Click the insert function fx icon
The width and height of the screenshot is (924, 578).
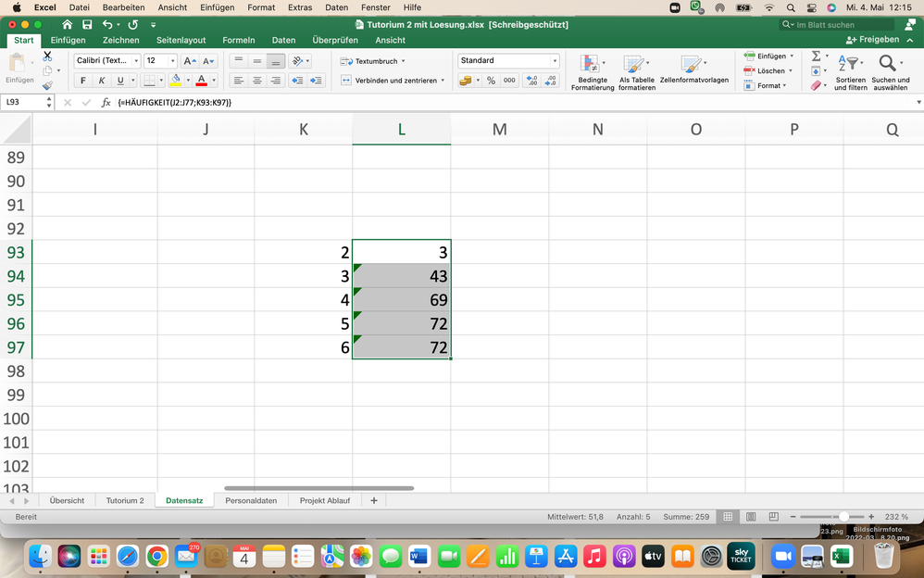(106, 102)
